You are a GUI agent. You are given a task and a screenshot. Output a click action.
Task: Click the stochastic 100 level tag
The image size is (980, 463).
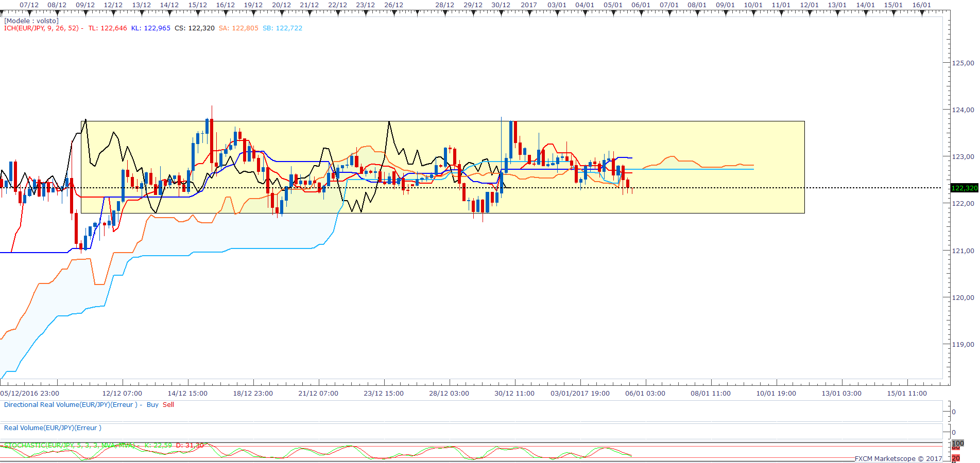(x=958, y=443)
